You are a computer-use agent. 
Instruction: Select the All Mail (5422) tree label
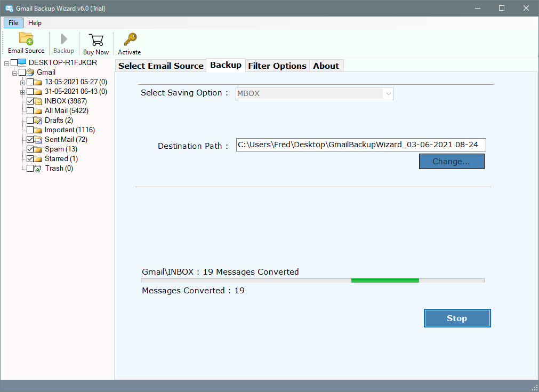[x=67, y=111]
